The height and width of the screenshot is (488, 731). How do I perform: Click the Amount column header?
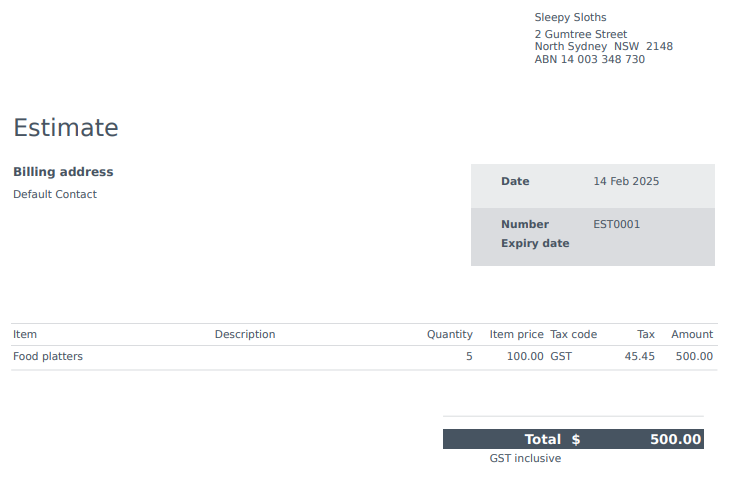(692, 335)
